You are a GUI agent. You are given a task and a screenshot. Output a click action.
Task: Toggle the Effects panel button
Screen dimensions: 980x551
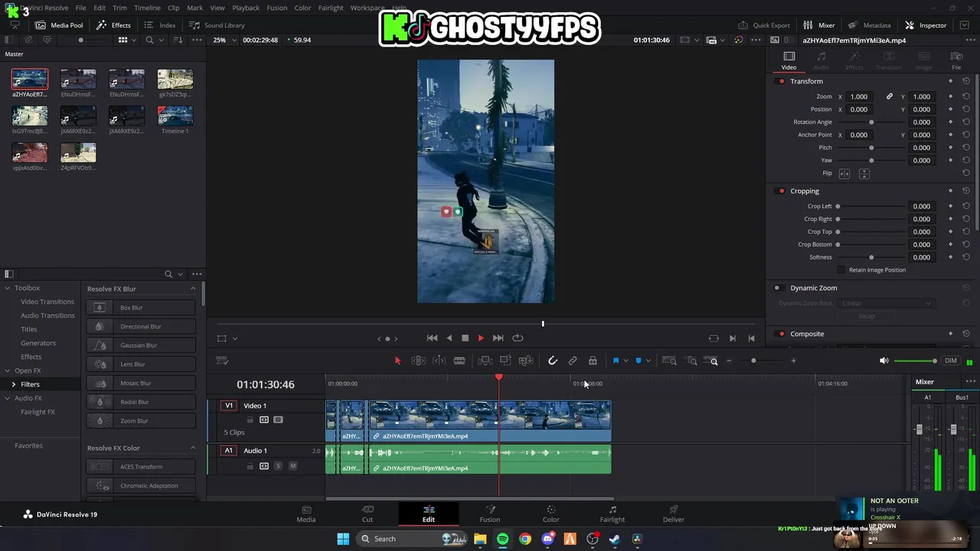(114, 25)
